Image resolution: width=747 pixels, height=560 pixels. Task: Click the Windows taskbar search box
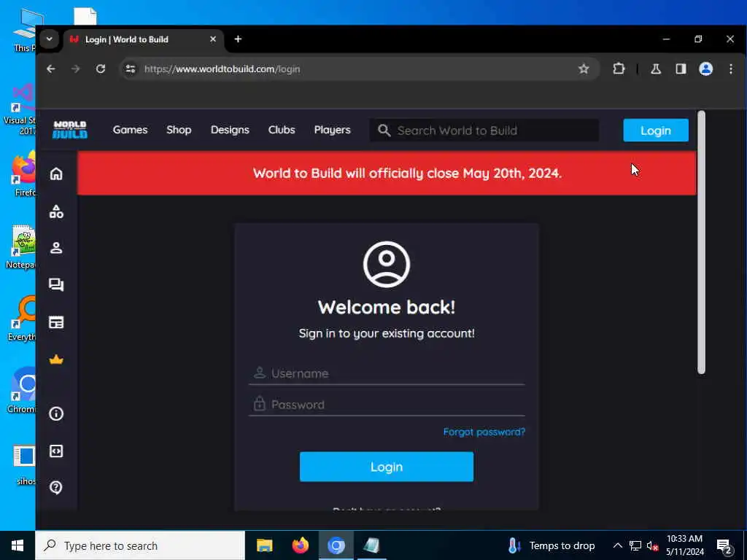pyautogui.click(x=140, y=545)
